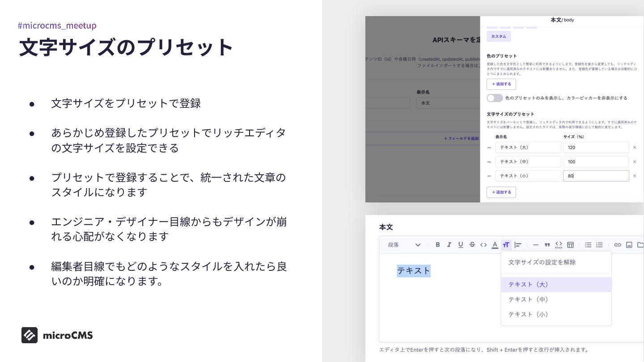Click the 本文/ body panel title

562,20
